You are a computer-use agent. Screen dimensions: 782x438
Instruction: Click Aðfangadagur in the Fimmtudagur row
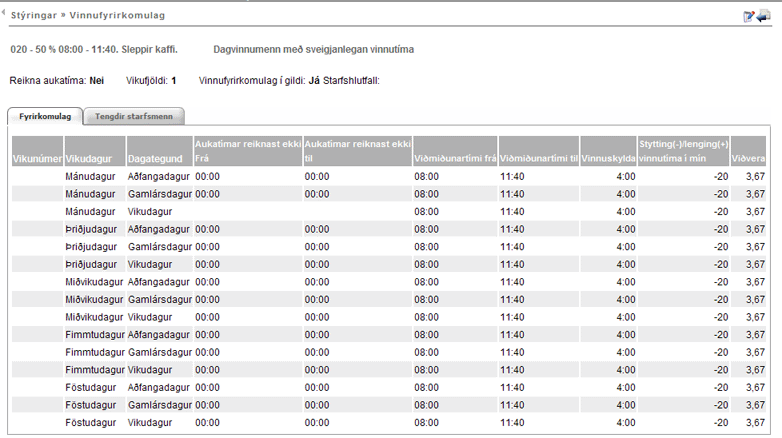(159, 335)
